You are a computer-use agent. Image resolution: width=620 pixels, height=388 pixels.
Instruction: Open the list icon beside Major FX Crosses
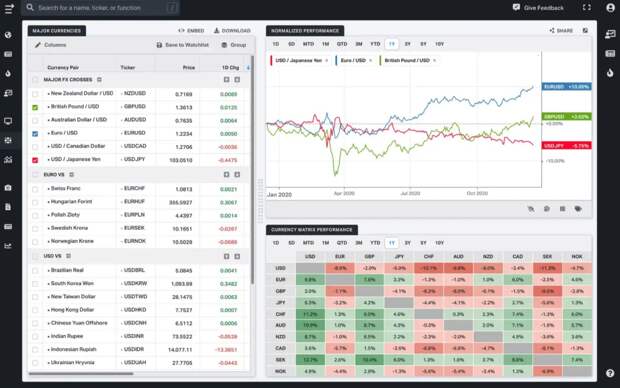click(x=99, y=79)
